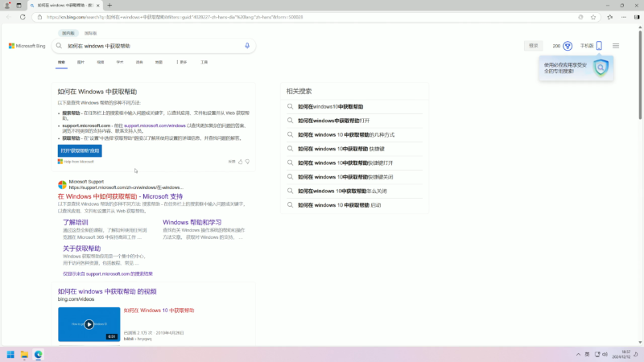The image size is (644, 362).
Task: Click the site info lock icon in the address bar
Action: point(39,17)
